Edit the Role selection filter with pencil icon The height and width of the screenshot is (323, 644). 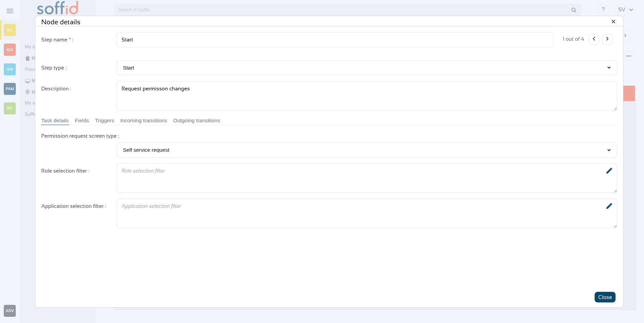[609, 171]
